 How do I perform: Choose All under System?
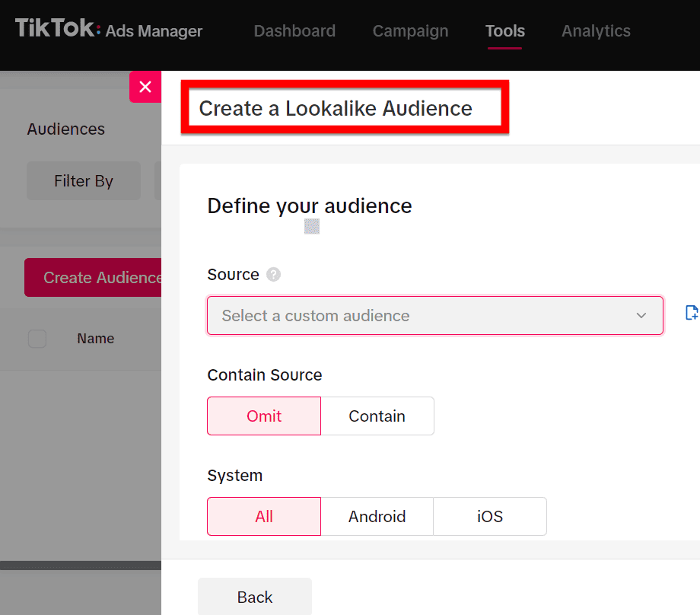pyautogui.click(x=264, y=516)
